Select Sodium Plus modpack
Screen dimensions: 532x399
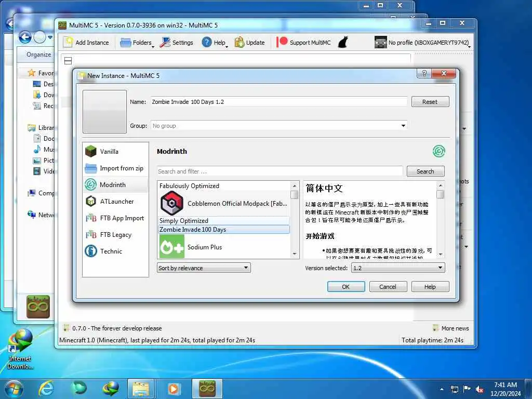(x=224, y=247)
